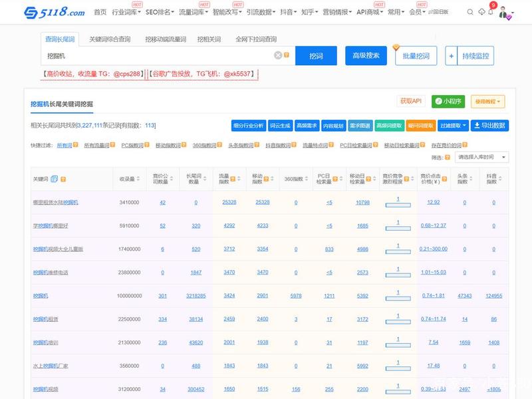Expand the 营销情报 navigation menu
The width and height of the screenshot is (532, 399).
click(337, 12)
